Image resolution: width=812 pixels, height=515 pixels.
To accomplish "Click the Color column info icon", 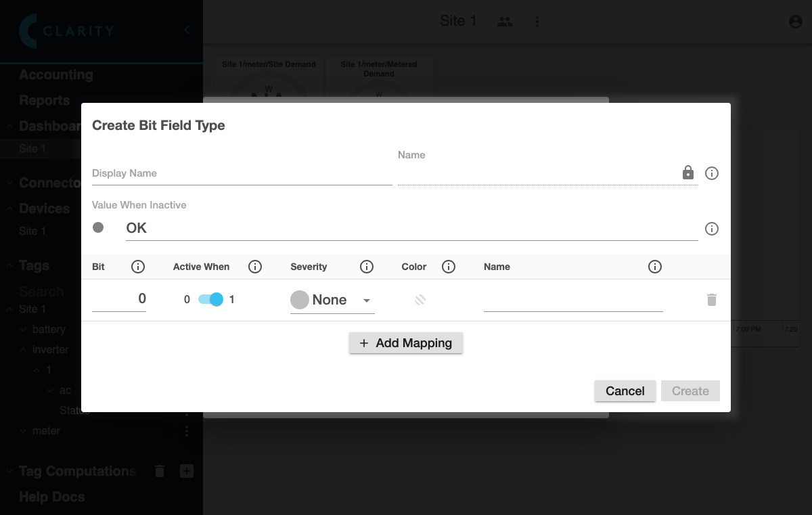I will [x=448, y=267].
